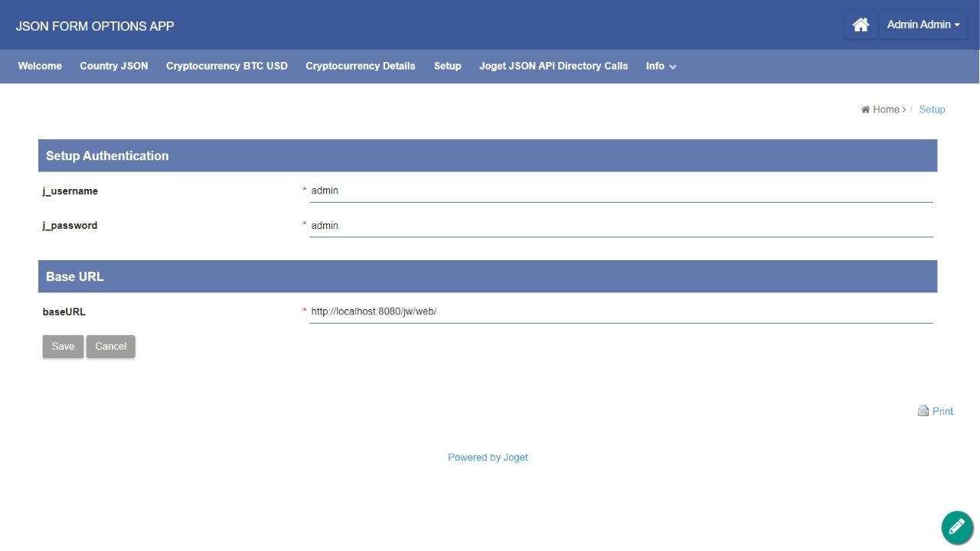
Task: Open Joget JSON API Directory Calls
Action: 554,66
